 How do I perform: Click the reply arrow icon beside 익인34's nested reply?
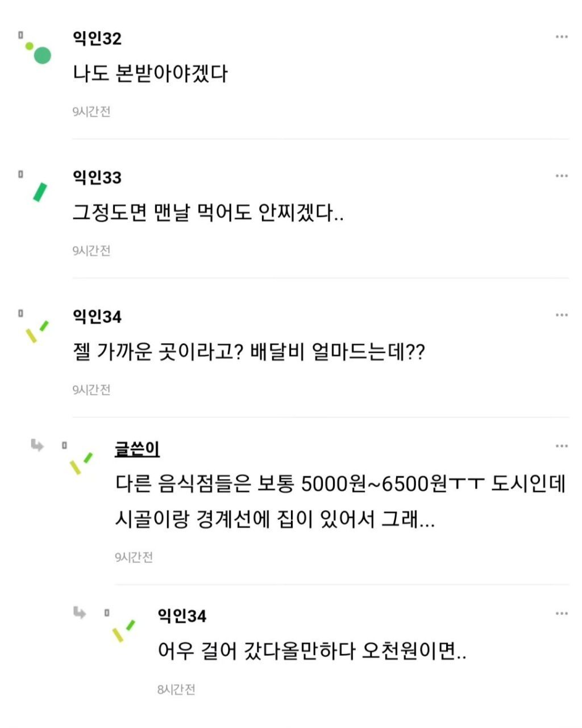80,613
